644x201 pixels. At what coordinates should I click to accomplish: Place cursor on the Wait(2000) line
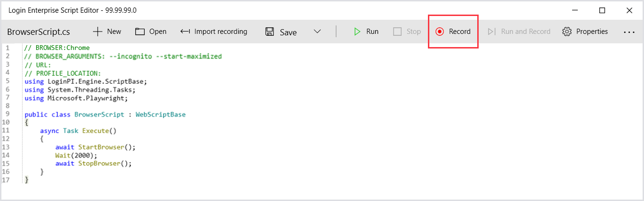pyautogui.click(x=76, y=155)
